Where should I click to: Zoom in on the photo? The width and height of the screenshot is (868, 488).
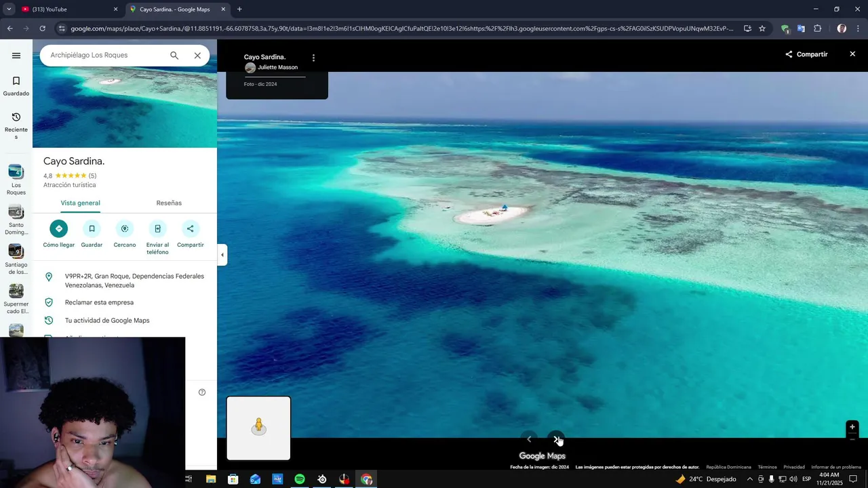click(x=852, y=427)
